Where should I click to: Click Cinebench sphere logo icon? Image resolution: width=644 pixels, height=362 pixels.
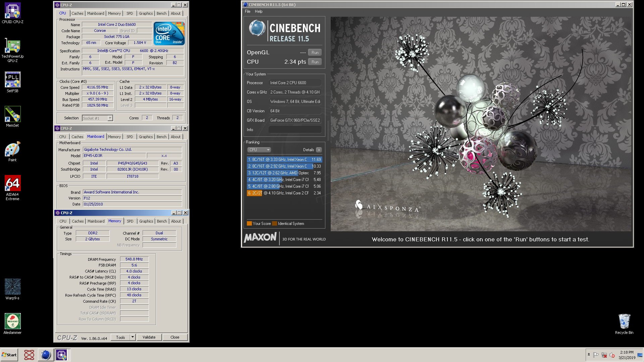tap(257, 28)
